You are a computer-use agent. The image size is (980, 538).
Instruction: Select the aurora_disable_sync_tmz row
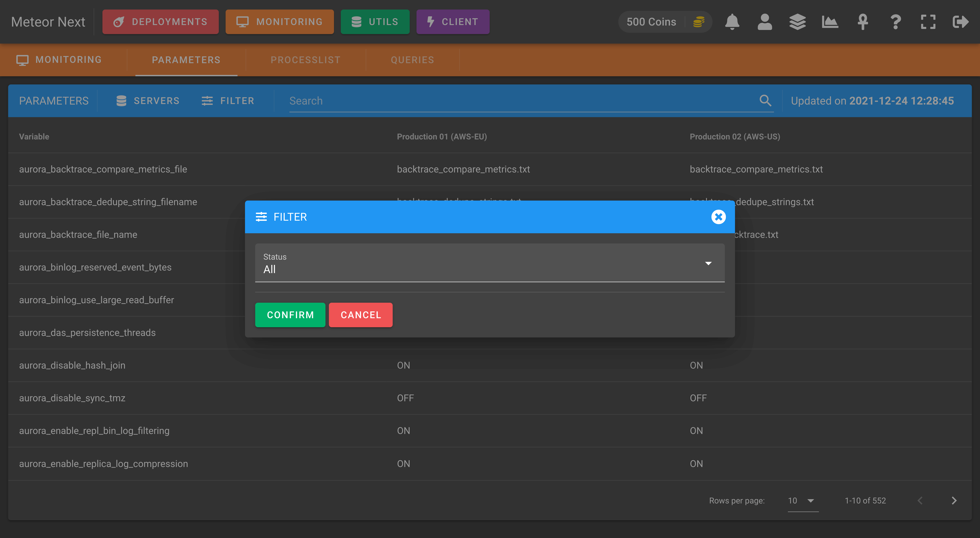pos(490,398)
